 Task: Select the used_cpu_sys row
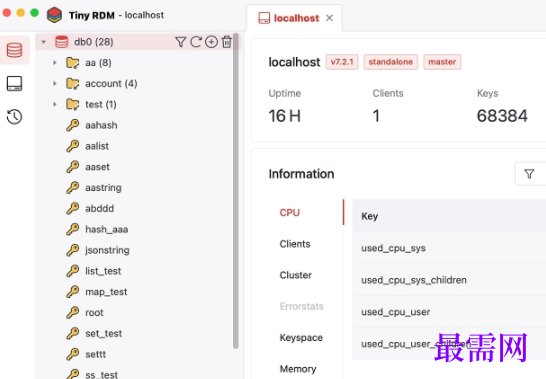[449, 248]
